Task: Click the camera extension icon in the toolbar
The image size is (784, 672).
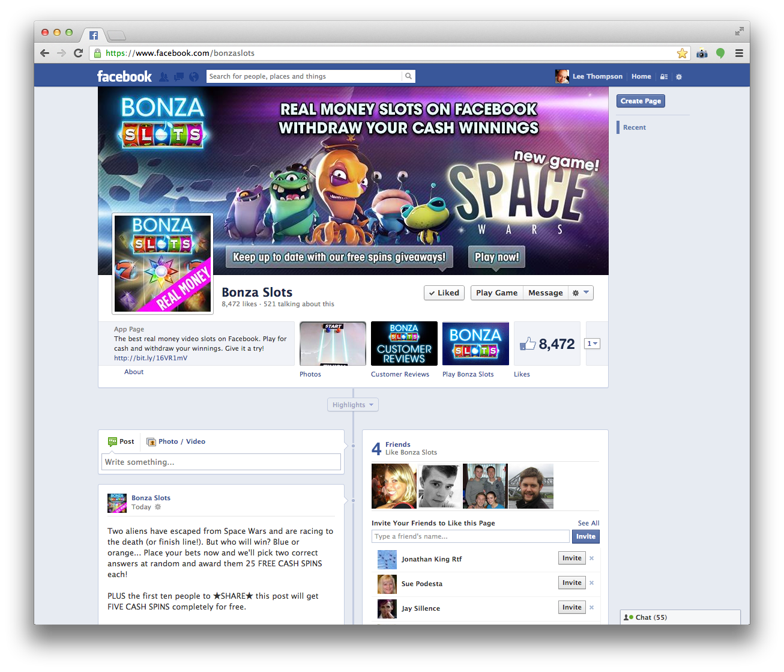Action: coord(702,53)
